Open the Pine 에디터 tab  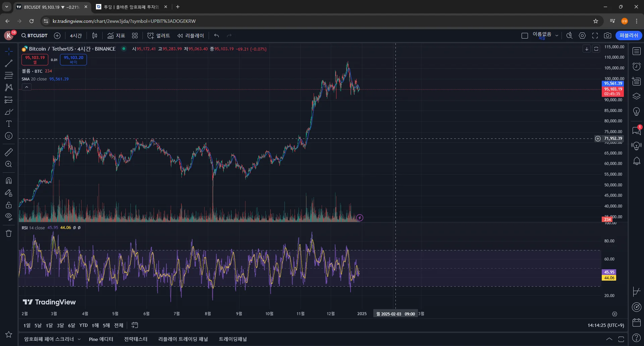point(101,339)
